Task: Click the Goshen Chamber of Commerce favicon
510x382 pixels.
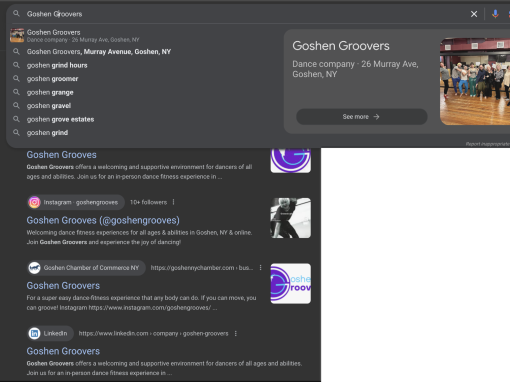Action: tap(34, 268)
